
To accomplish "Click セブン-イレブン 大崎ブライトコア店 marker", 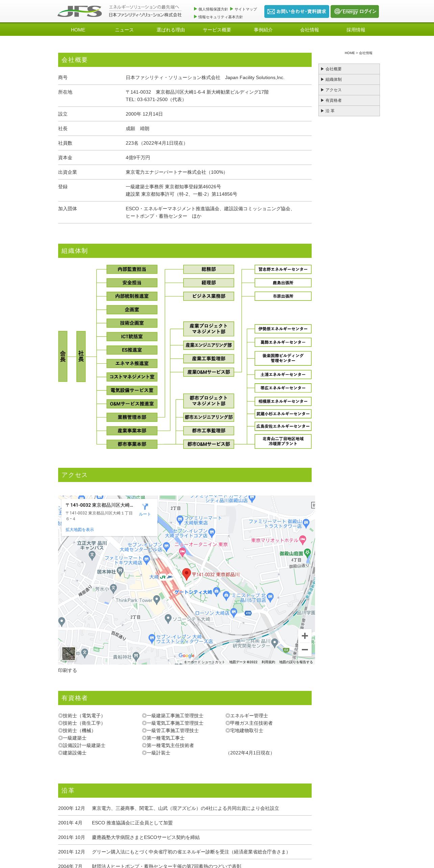I will tap(212, 533).
